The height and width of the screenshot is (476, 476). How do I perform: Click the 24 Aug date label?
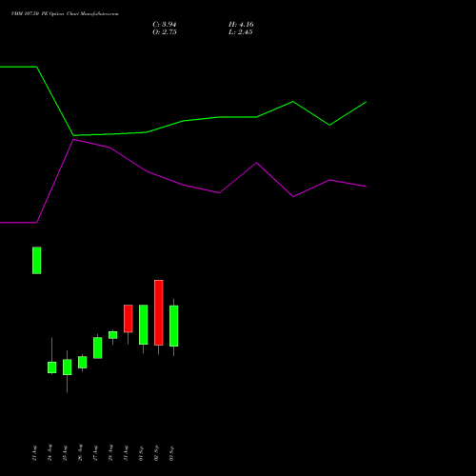50,453
